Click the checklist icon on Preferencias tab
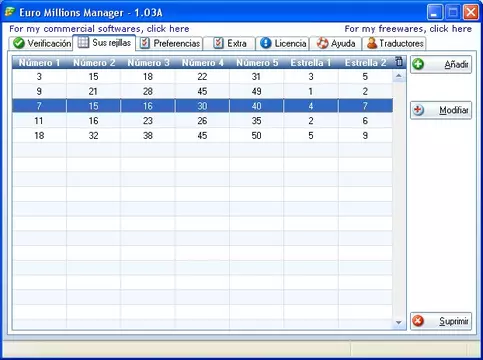The height and width of the screenshot is (360, 483). [x=145, y=43]
